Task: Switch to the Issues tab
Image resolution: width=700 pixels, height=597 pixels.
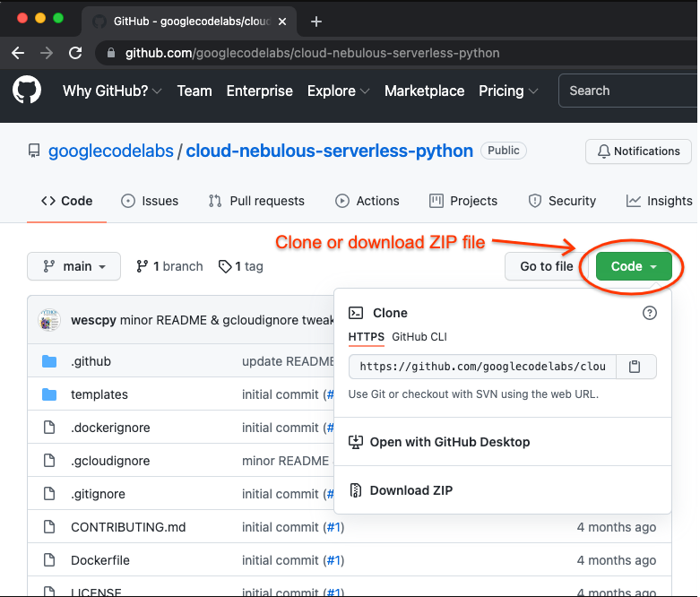Action: point(150,201)
